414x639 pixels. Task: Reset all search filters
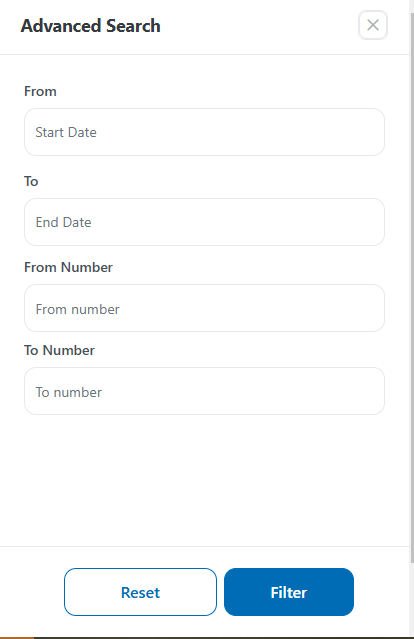[140, 592]
